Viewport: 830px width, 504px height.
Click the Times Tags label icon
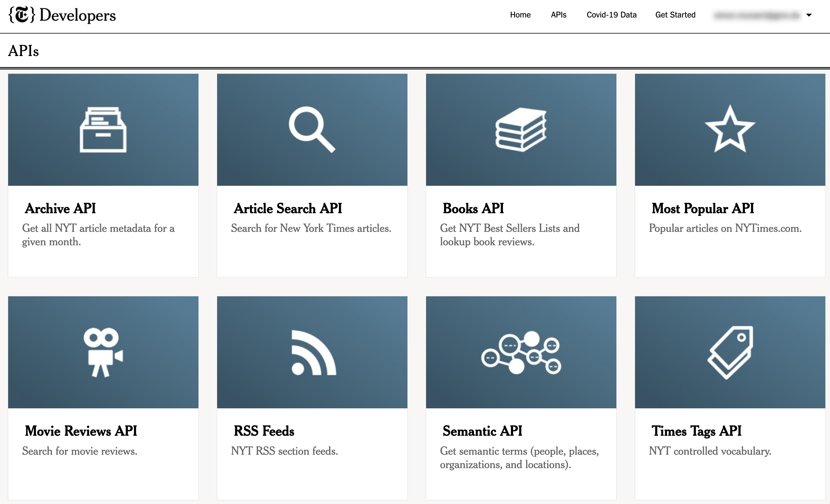[x=730, y=352]
